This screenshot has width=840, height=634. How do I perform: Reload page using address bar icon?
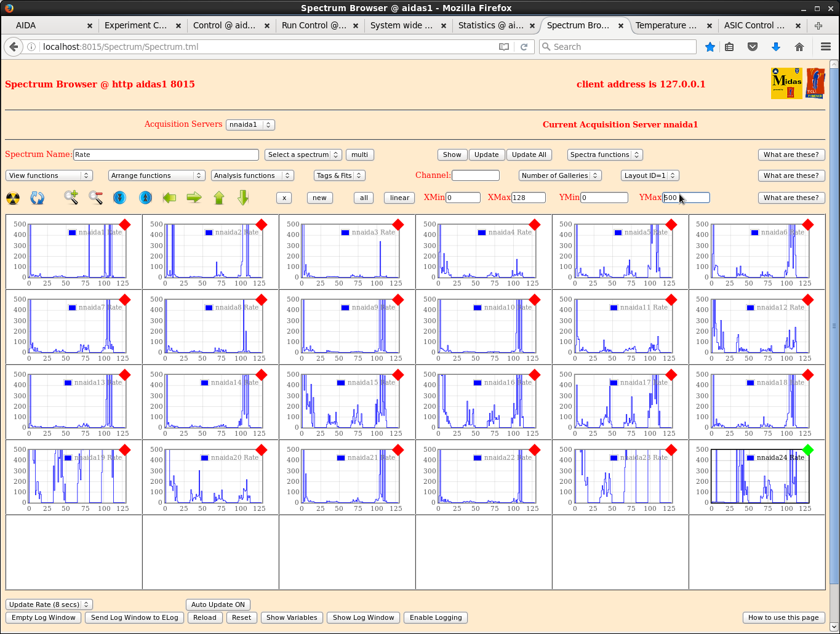pos(524,47)
